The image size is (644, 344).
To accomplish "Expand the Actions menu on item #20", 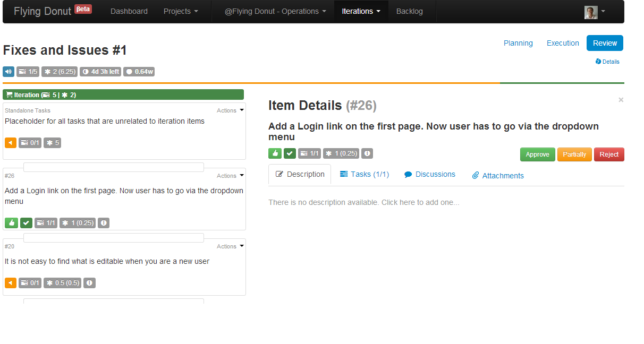I will click(230, 246).
